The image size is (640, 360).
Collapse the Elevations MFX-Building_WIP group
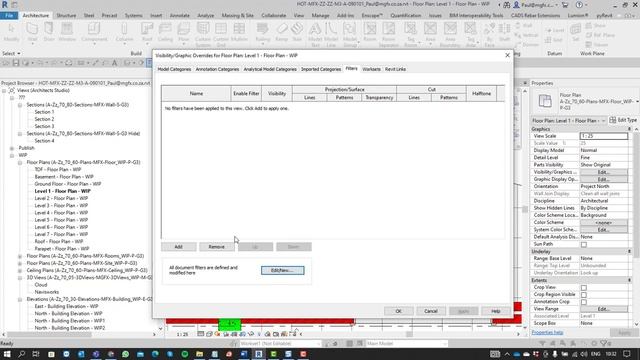coord(20,300)
